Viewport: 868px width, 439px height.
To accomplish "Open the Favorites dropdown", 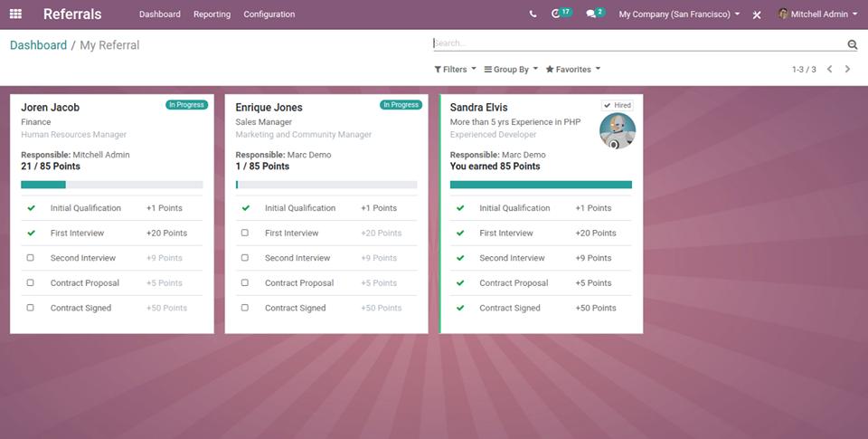I will point(573,70).
